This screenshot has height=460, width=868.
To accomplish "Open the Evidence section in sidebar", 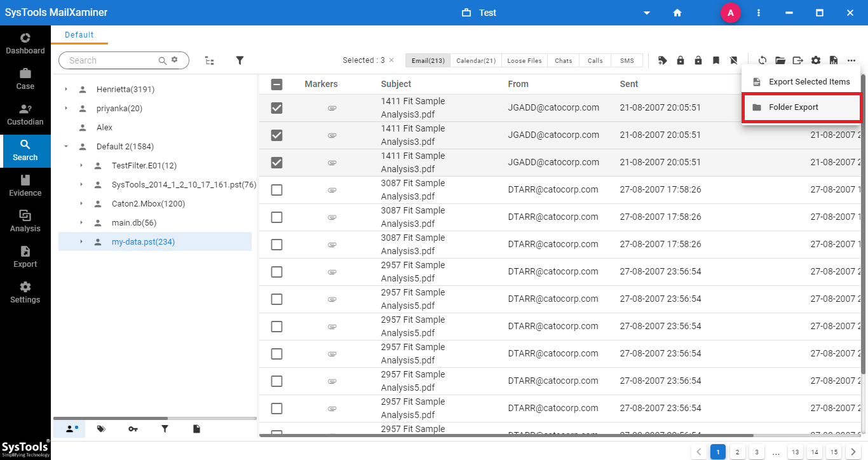I will (x=25, y=186).
